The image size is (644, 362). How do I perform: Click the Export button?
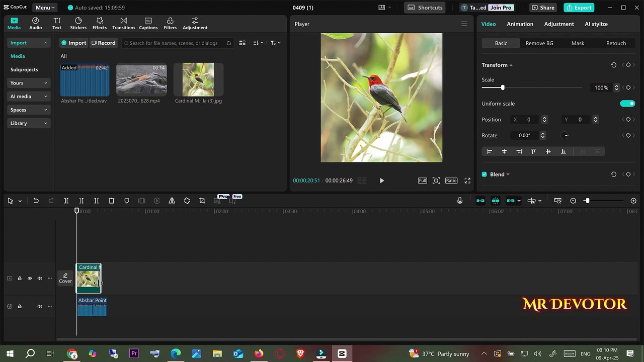coord(578,8)
